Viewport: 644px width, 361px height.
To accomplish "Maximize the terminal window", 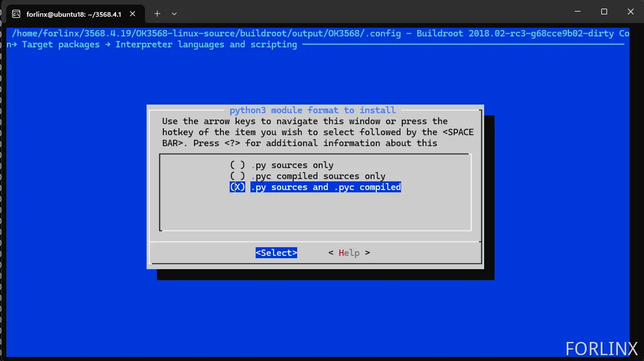I will pos(604,12).
